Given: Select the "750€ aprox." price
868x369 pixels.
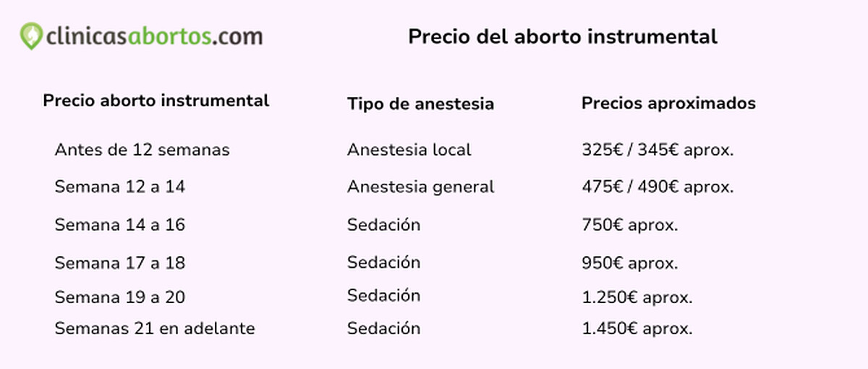Looking at the screenshot, I should tap(629, 225).
